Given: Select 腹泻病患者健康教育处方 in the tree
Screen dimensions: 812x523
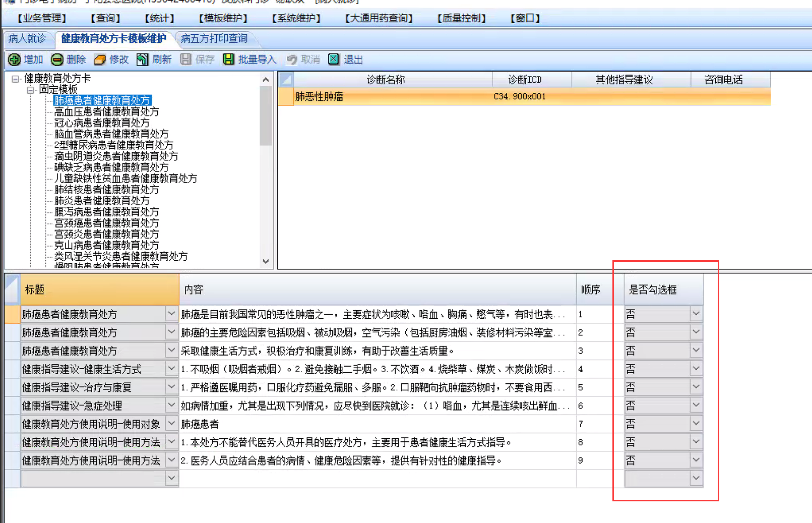Looking at the screenshot, I should coord(106,212).
